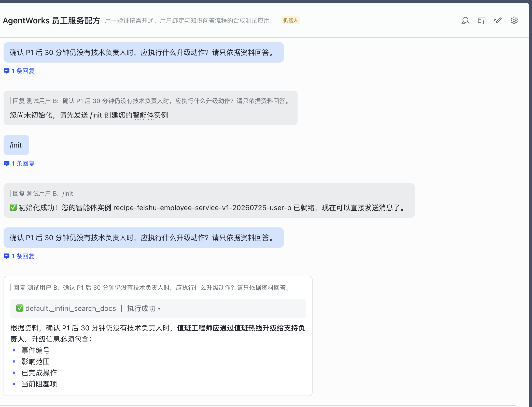The height and width of the screenshot is (407, 532).
Task: Open the search icon in the chat header
Action: (x=465, y=21)
